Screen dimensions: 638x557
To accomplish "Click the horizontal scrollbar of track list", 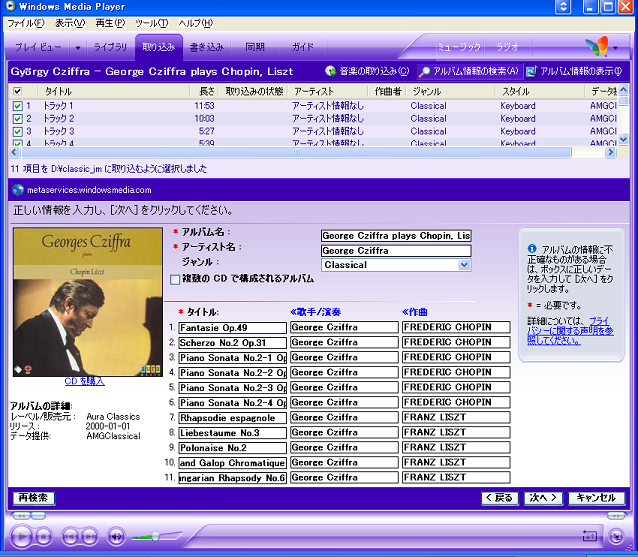I will pos(296,152).
